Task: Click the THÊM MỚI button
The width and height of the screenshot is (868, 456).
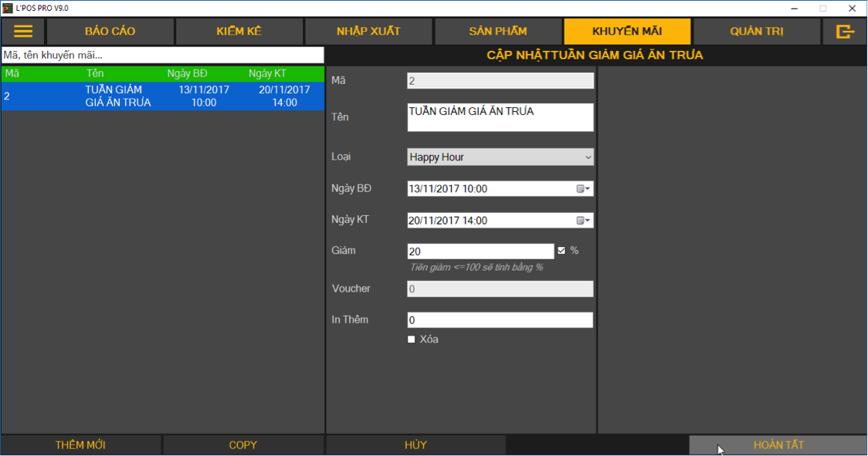Action: pyautogui.click(x=80, y=445)
